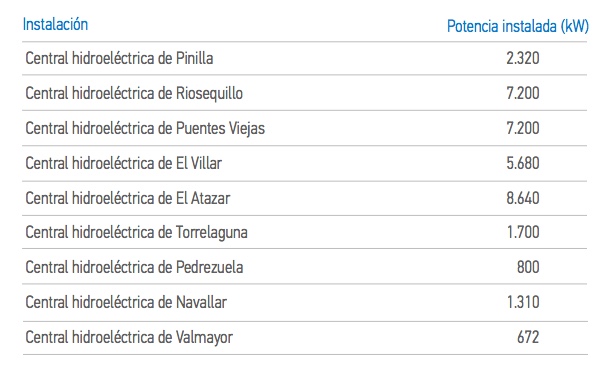Select the Central hidroeléctrica de Puentes Viejas row
This screenshot has height=368, width=604.
(x=305, y=128)
